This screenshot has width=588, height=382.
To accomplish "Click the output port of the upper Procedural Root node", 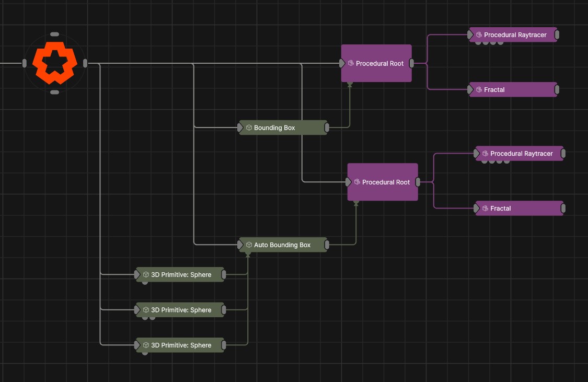I will [412, 63].
